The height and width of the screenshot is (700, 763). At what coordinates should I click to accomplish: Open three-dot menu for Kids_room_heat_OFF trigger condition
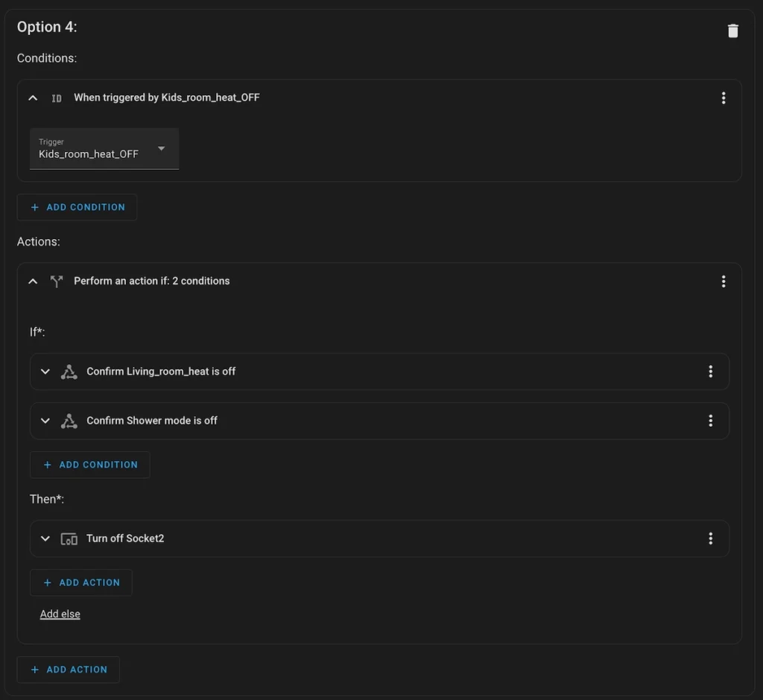coord(723,98)
